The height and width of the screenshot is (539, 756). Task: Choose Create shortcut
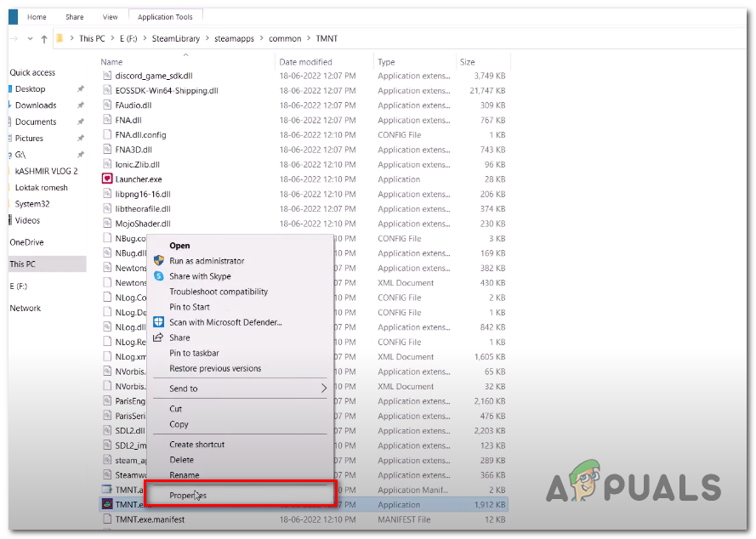pyautogui.click(x=240, y=445)
